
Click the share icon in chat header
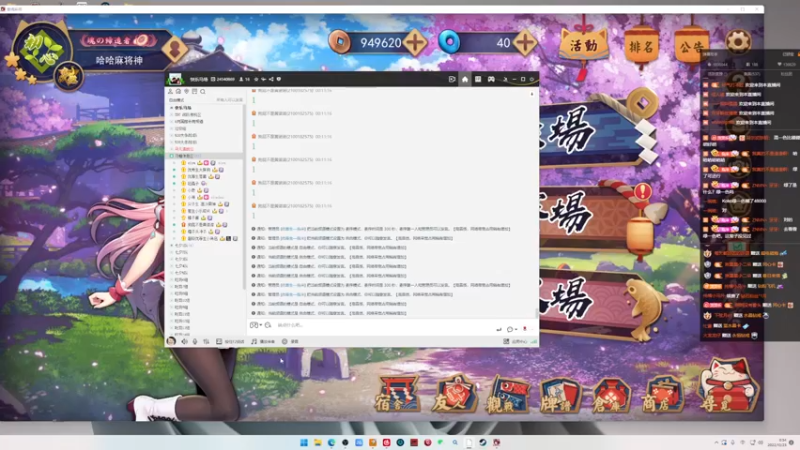point(271,79)
